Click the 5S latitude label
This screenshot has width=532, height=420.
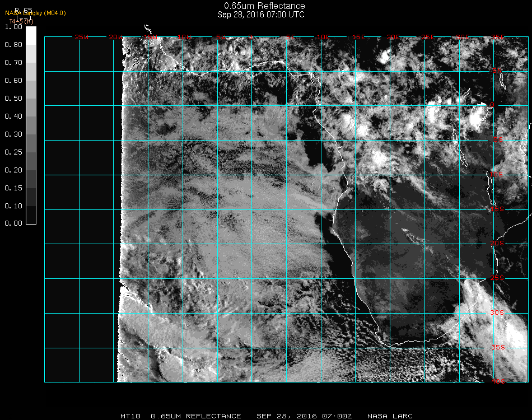click(x=498, y=139)
